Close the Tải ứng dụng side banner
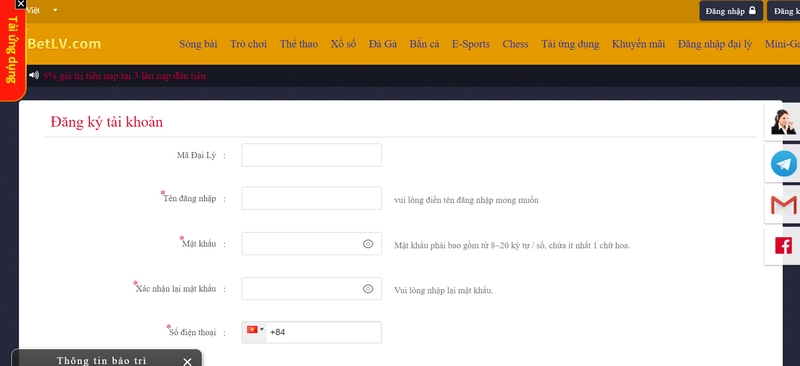Image resolution: width=800 pixels, height=366 pixels. click(20, 4)
